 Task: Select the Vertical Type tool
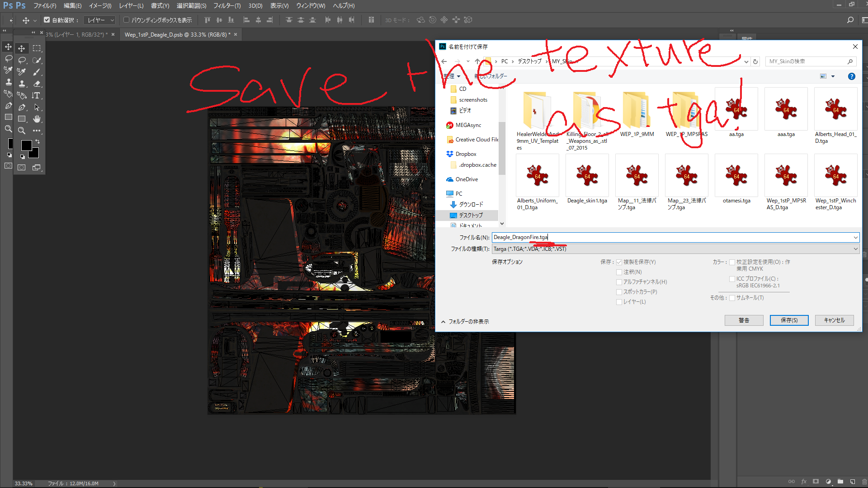pos(36,95)
